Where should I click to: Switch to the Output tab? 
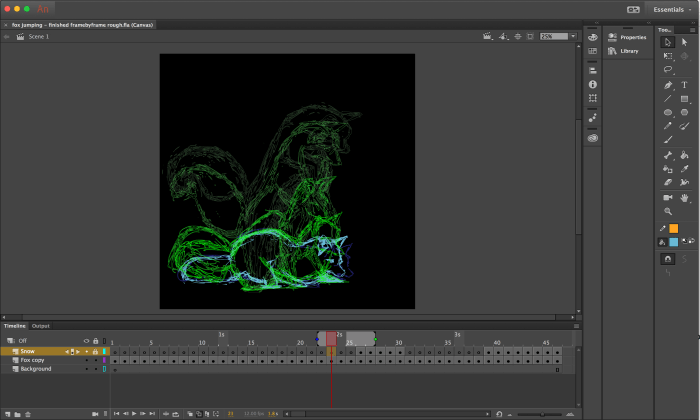[x=41, y=326]
